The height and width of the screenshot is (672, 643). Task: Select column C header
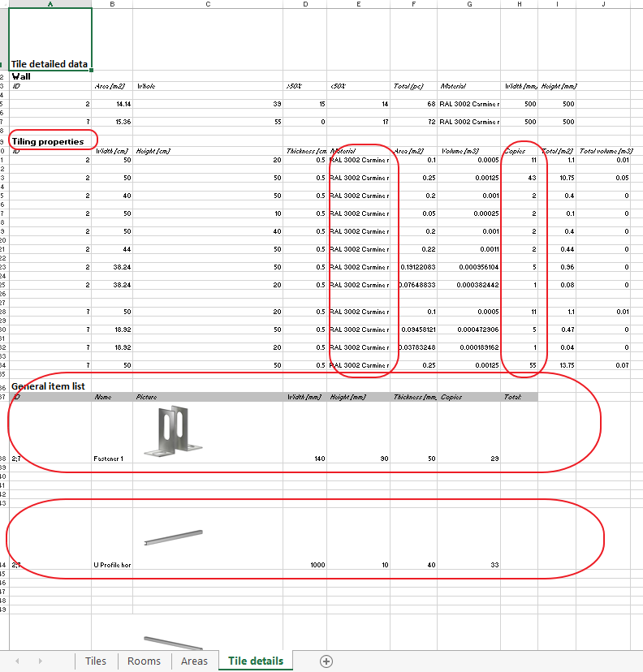point(208,4)
